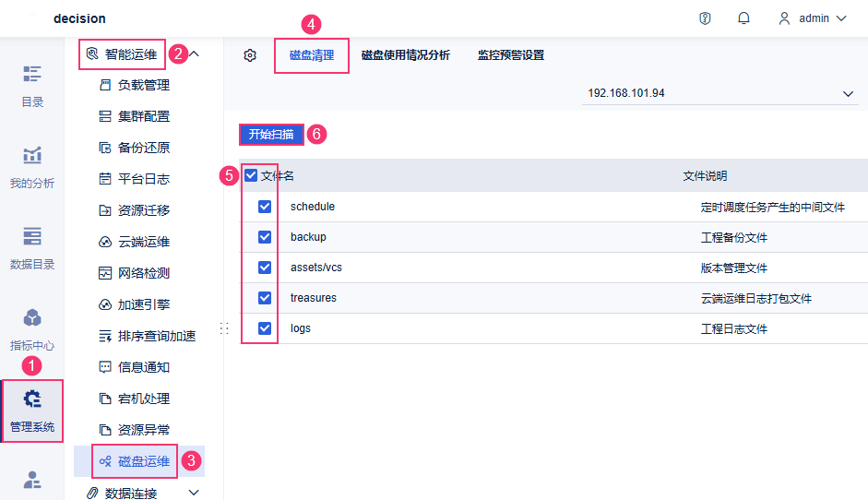868x500 pixels.
Task: Click the notification bell icon
Action: 743,18
